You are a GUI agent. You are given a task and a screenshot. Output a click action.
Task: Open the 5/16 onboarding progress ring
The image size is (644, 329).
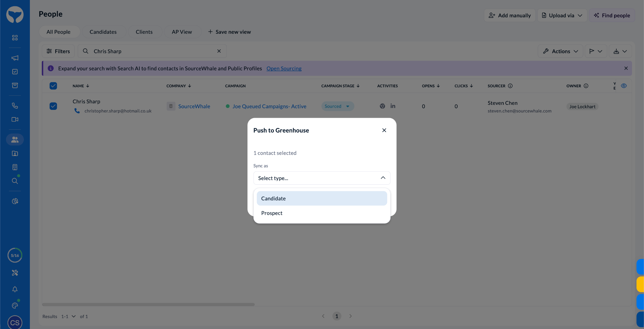(x=15, y=255)
